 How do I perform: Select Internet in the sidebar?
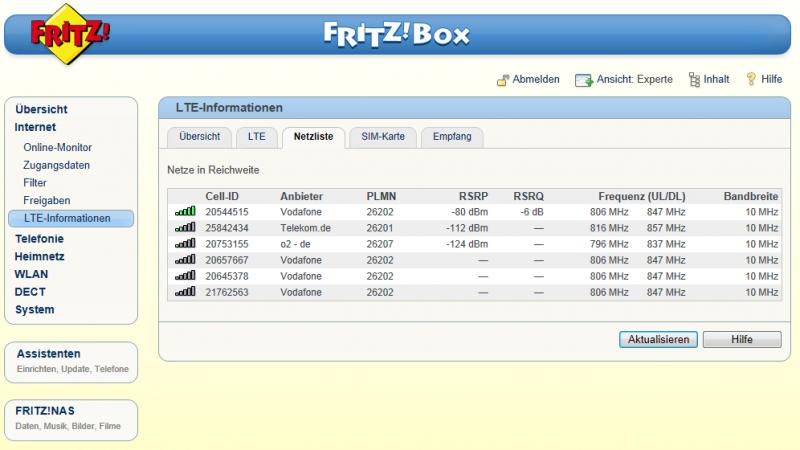(x=35, y=127)
